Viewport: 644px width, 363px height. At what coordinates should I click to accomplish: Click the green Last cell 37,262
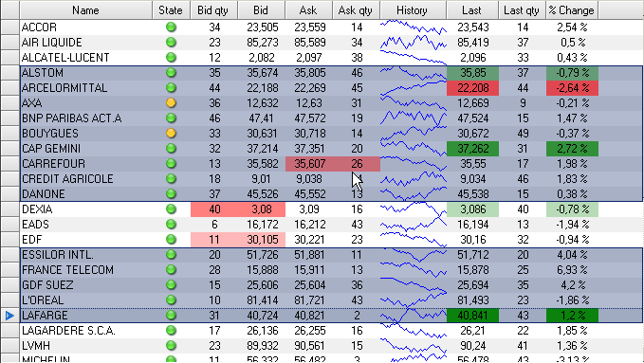pos(472,149)
